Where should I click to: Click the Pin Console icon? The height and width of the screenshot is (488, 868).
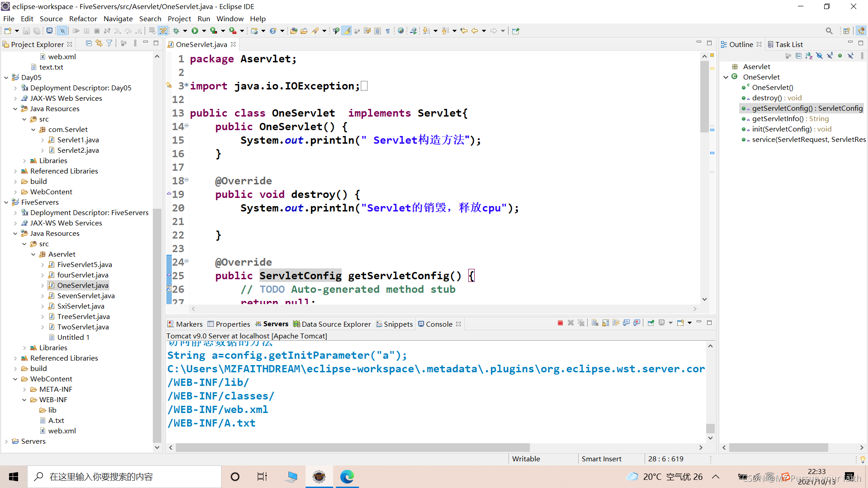click(651, 323)
